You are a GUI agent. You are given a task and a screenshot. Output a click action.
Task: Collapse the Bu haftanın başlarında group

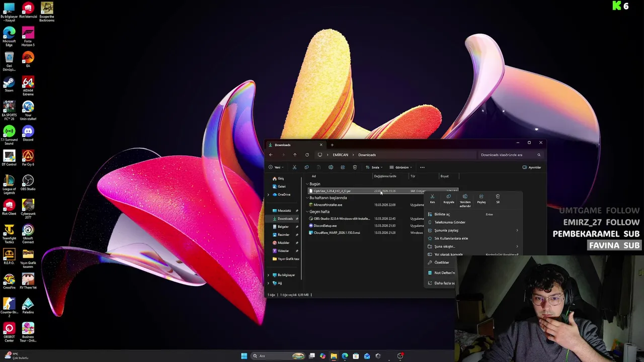pos(307,198)
